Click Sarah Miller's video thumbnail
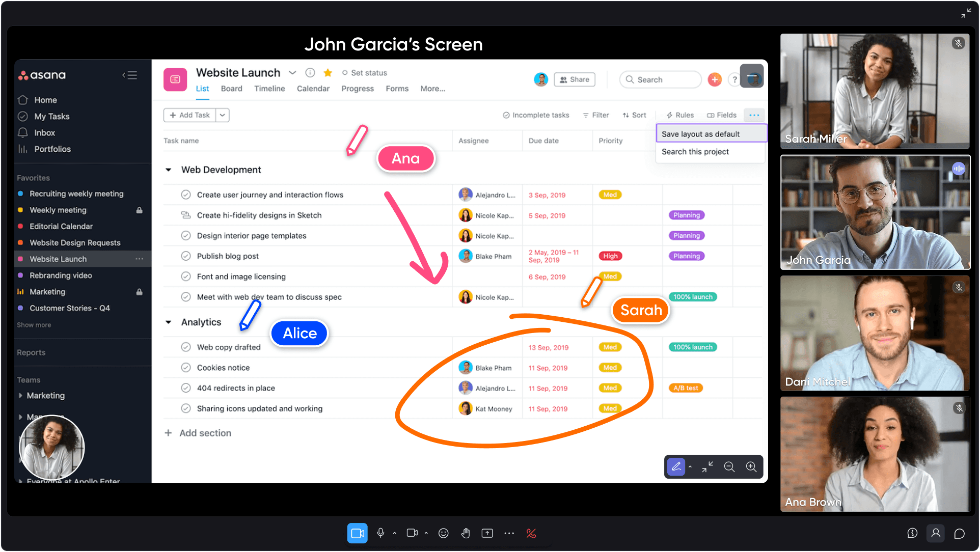The width and height of the screenshot is (980, 552). (x=875, y=91)
